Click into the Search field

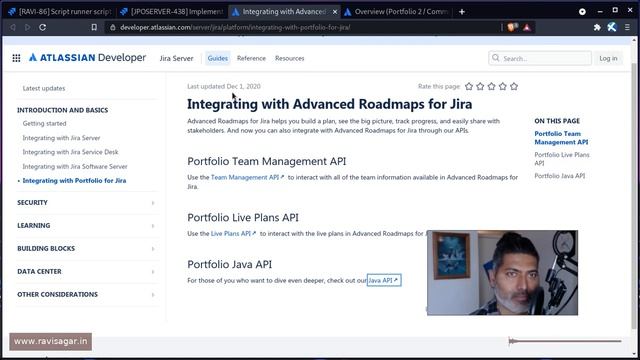pyautogui.click(x=540, y=58)
